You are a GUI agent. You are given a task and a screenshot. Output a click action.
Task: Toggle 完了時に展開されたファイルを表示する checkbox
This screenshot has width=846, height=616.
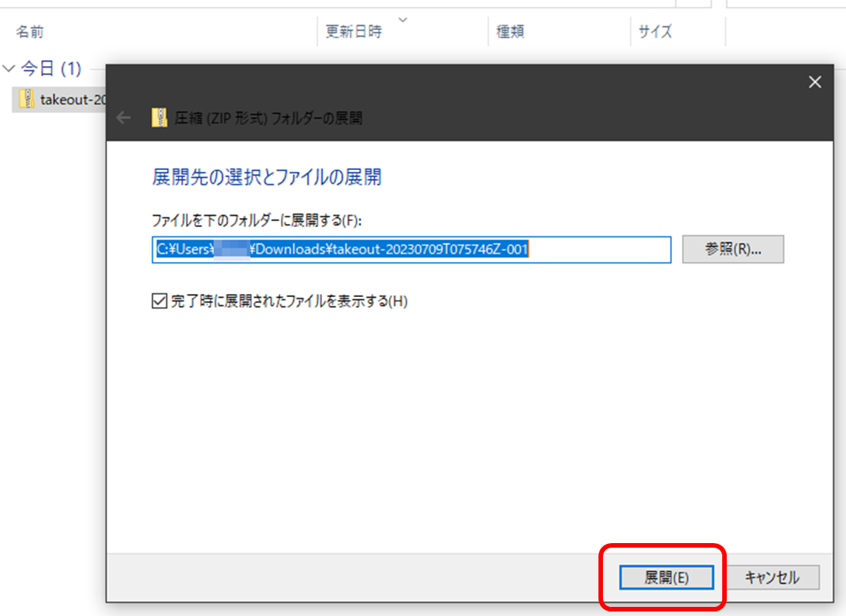pos(159,301)
